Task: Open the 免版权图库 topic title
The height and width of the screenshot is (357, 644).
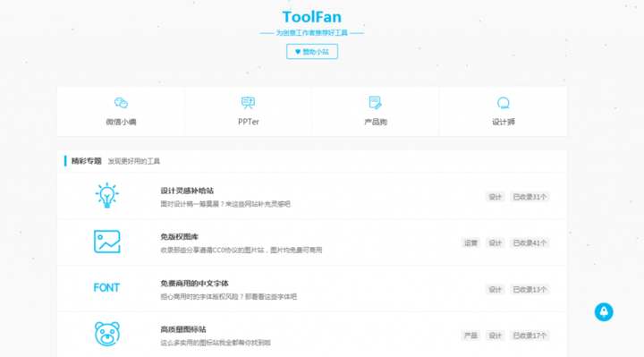Action: coord(180,237)
